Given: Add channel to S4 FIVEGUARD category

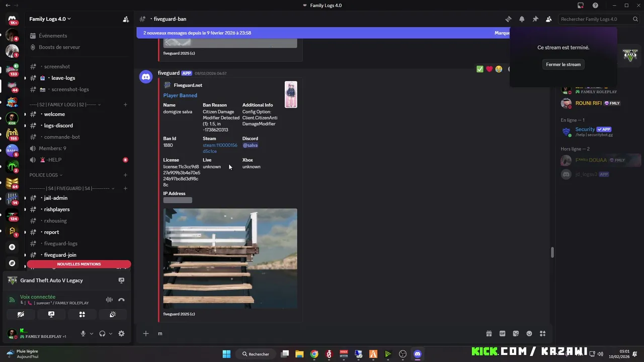Looking at the screenshot, I should point(125,189).
